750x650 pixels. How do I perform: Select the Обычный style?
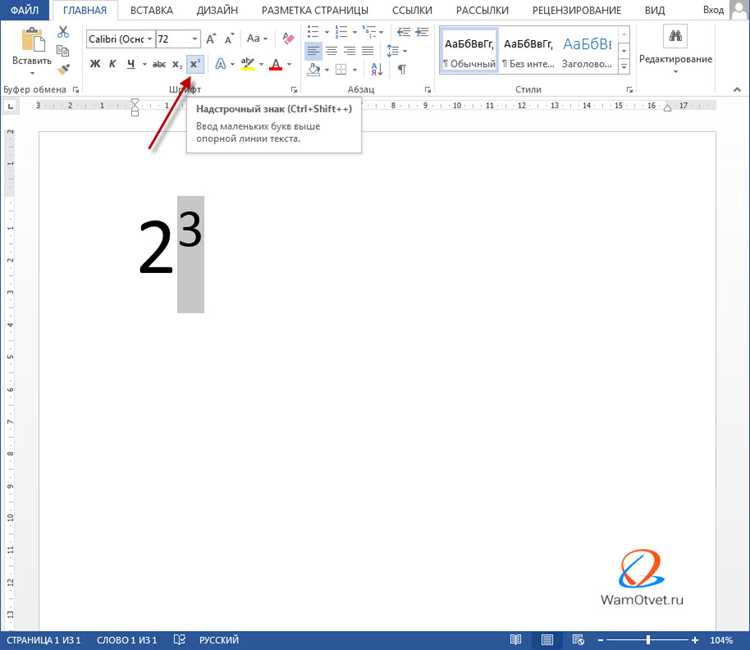coord(469,51)
